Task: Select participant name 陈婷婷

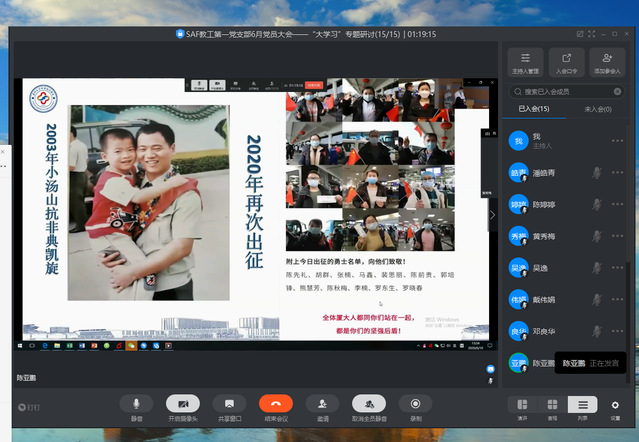Action: 544,205
